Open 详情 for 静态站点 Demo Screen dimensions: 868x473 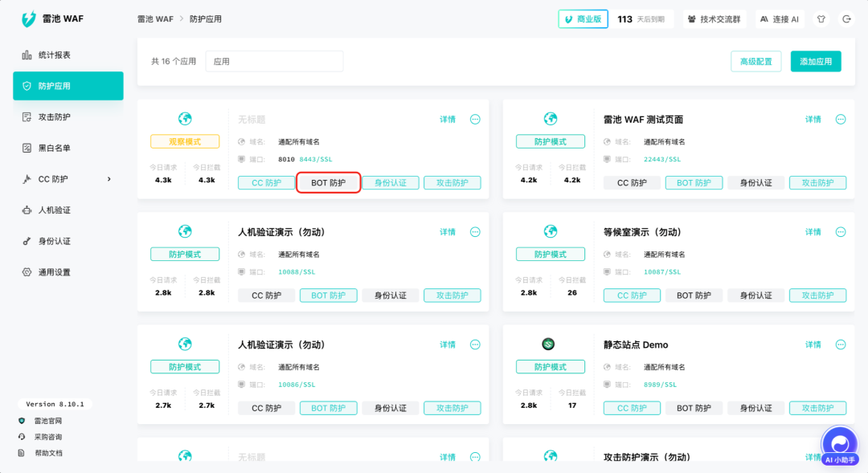pyautogui.click(x=813, y=345)
